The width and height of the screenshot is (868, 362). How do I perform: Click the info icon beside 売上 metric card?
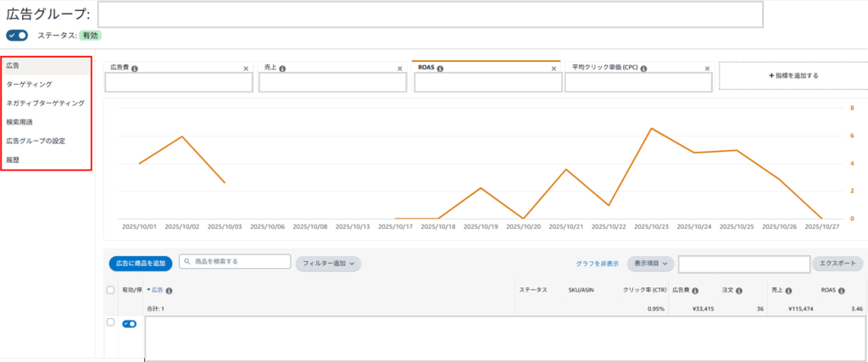(x=282, y=68)
